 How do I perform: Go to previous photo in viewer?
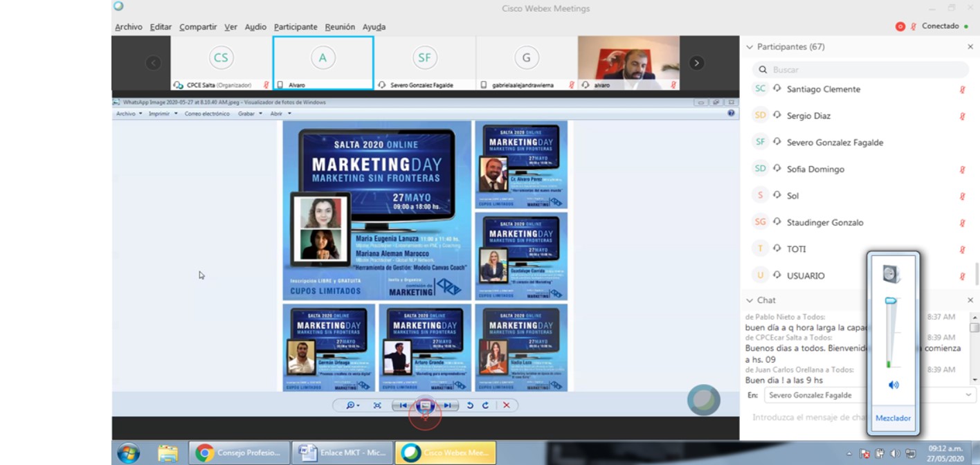403,405
